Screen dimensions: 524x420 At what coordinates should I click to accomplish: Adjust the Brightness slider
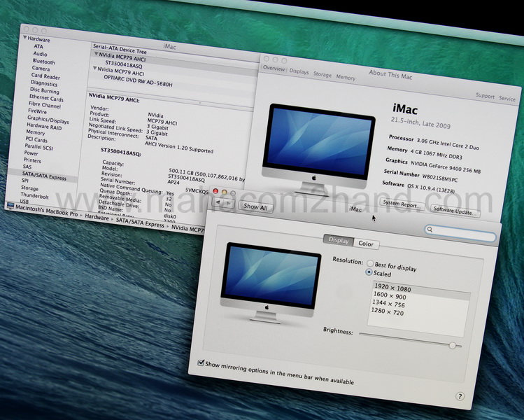(x=453, y=345)
